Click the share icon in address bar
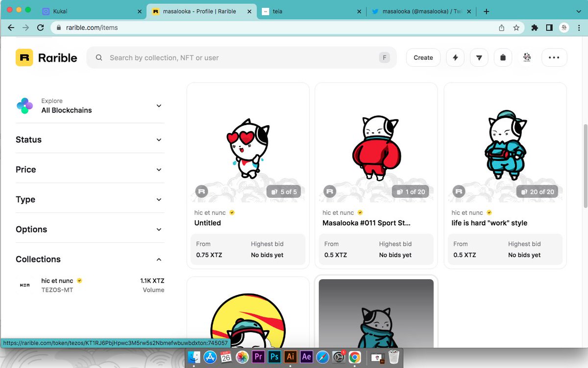This screenshot has width=588, height=368. [x=502, y=28]
